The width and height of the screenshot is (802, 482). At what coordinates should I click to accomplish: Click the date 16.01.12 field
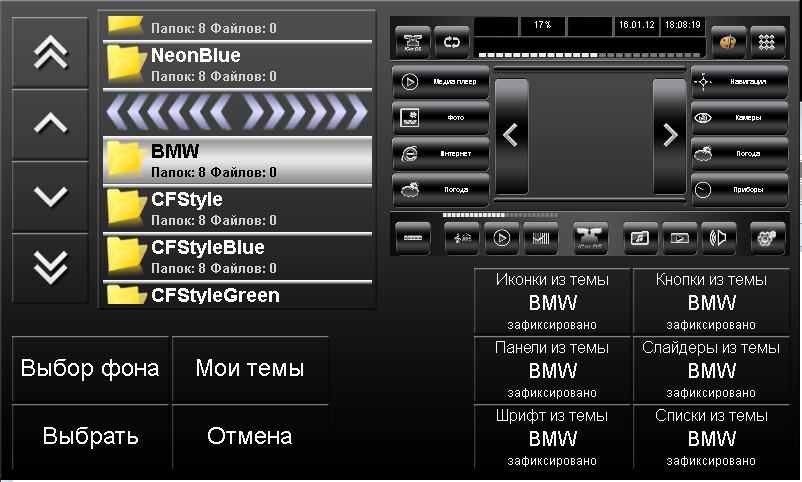pyautogui.click(x=636, y=26)
